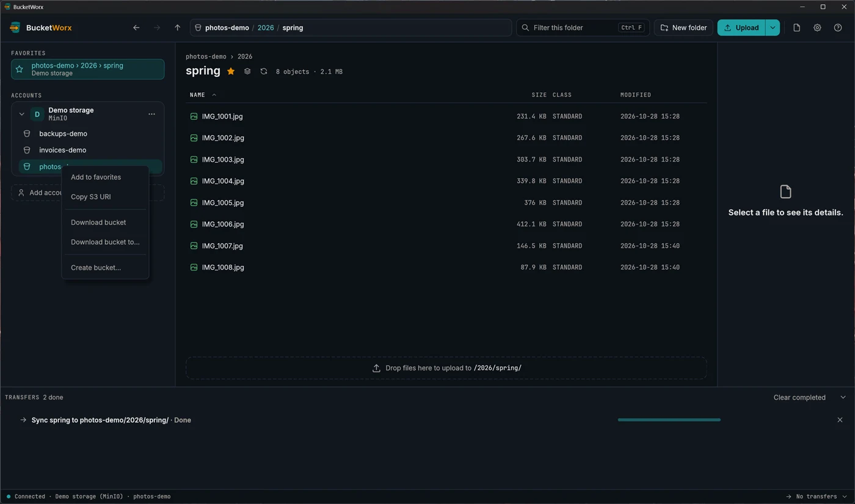
Task: Click the star icon in the Favorites entry
Action: tap(20, 69)
